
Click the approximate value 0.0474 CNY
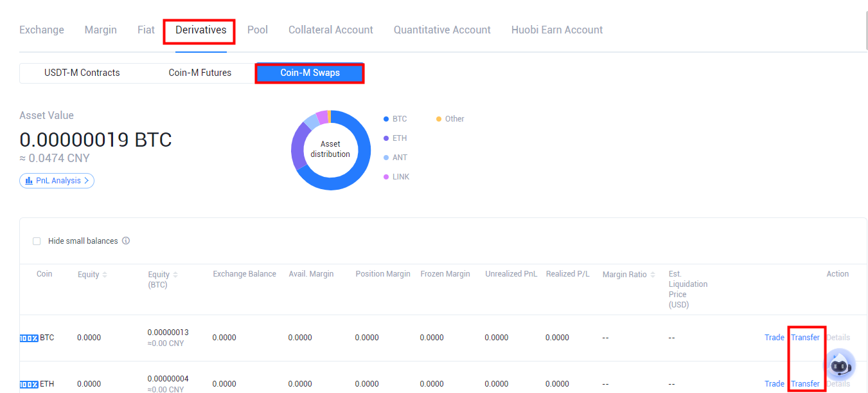[55, 158]
